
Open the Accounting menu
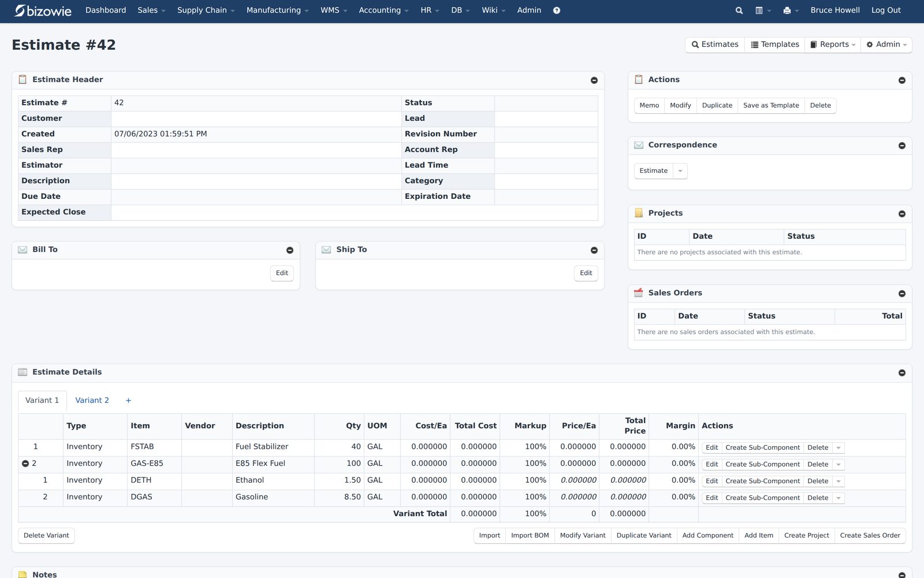383,10
